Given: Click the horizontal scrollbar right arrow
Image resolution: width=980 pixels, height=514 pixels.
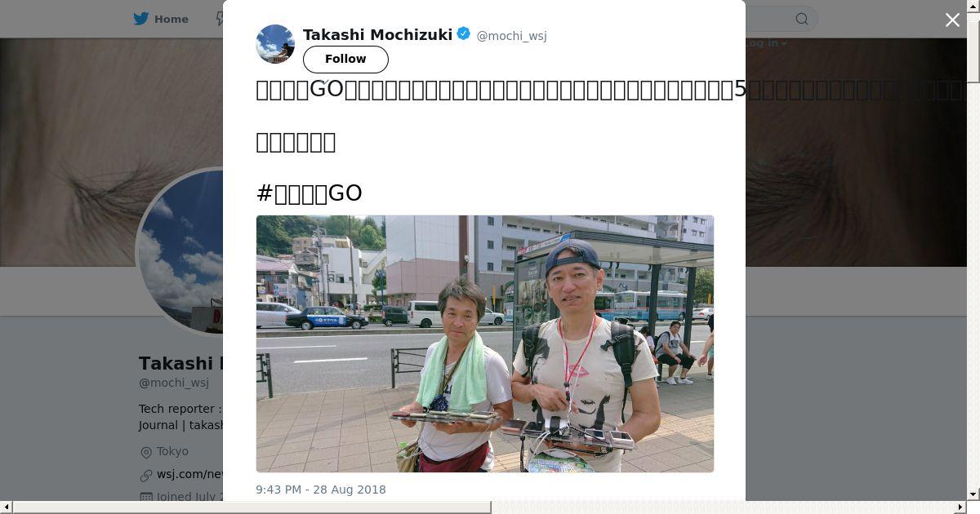Looking at the screenshot, I should 960,507.
